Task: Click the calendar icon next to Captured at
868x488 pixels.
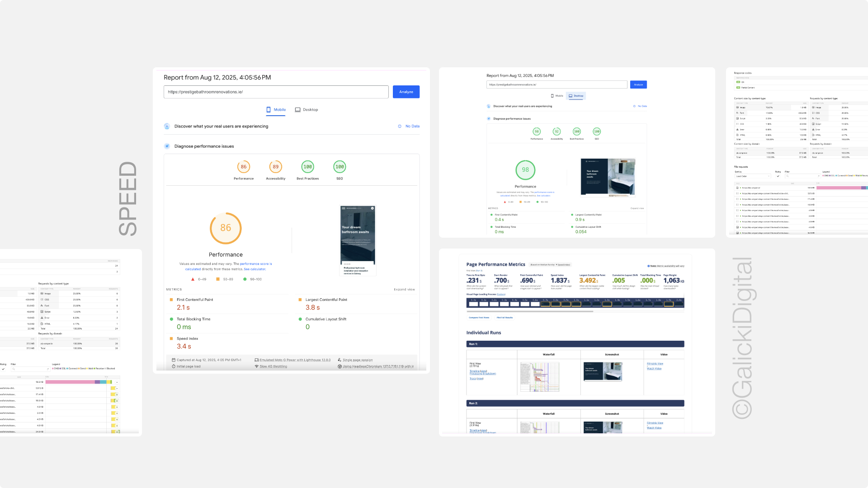Action: (x=174, y=360)
